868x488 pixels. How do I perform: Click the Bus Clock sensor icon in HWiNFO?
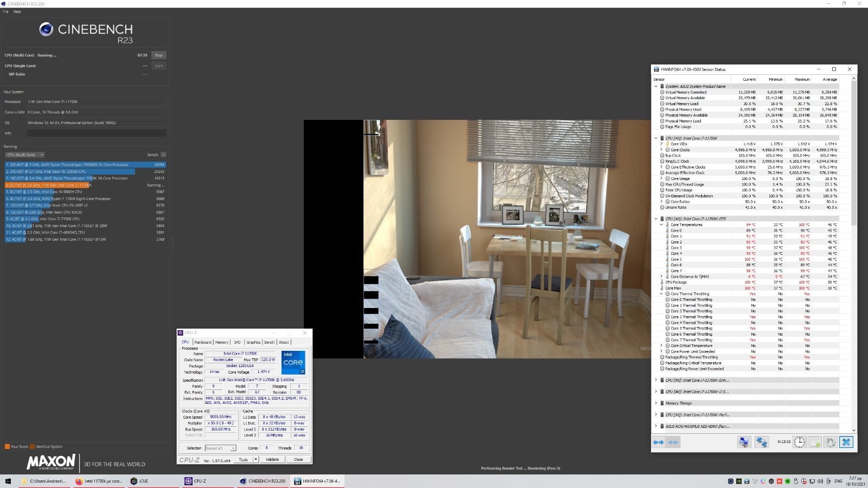click(662, 156)
